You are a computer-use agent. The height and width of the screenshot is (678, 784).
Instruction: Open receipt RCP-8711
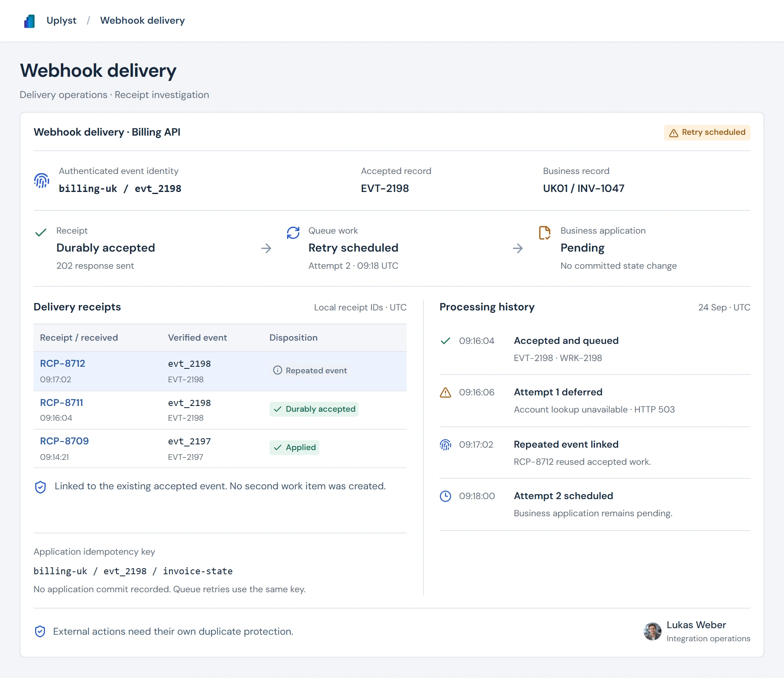pos(61,402)
